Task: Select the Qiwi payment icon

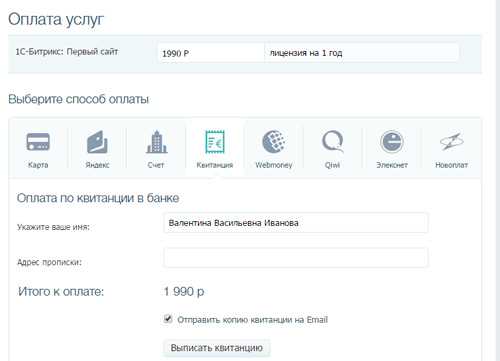Action: (x=332, y=141)
